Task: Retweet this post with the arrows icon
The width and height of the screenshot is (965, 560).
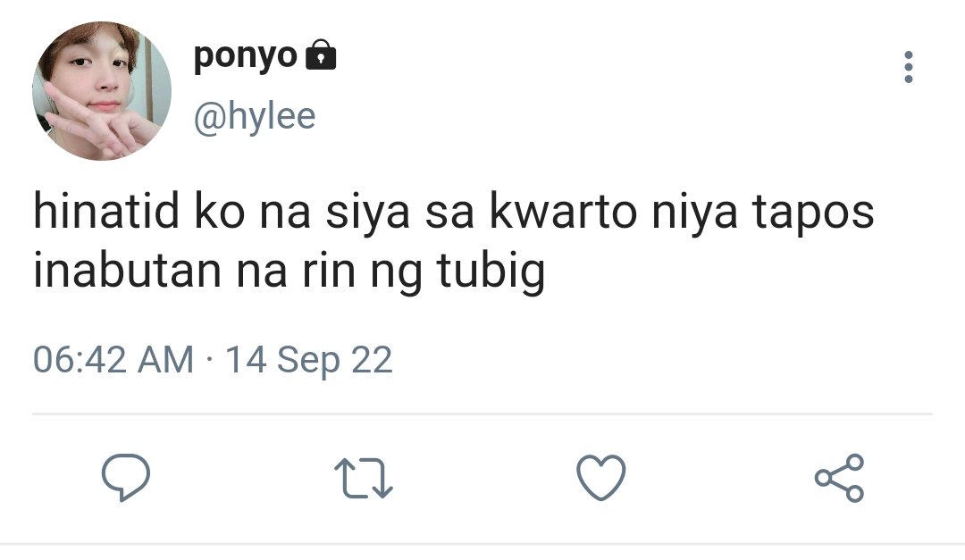Action: [363, 478]
